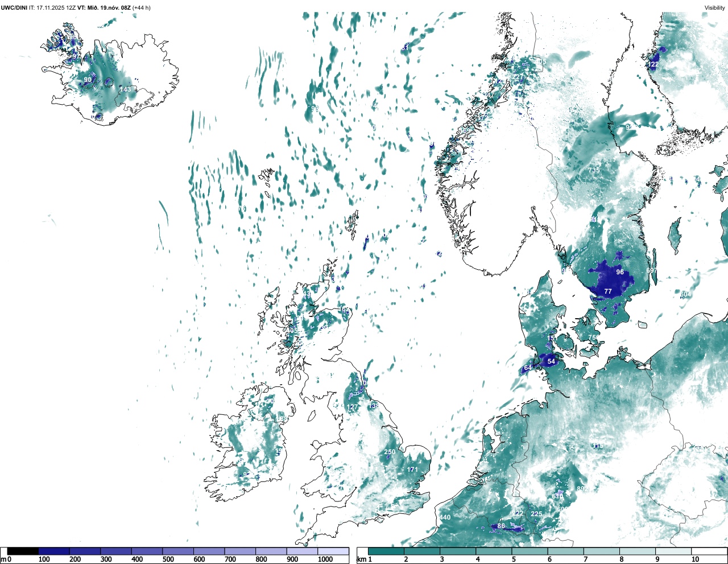Viewport: 728px width, 564px height.
Task: Click the 4–5 km legend swatch
Action: tap(494, 551)
